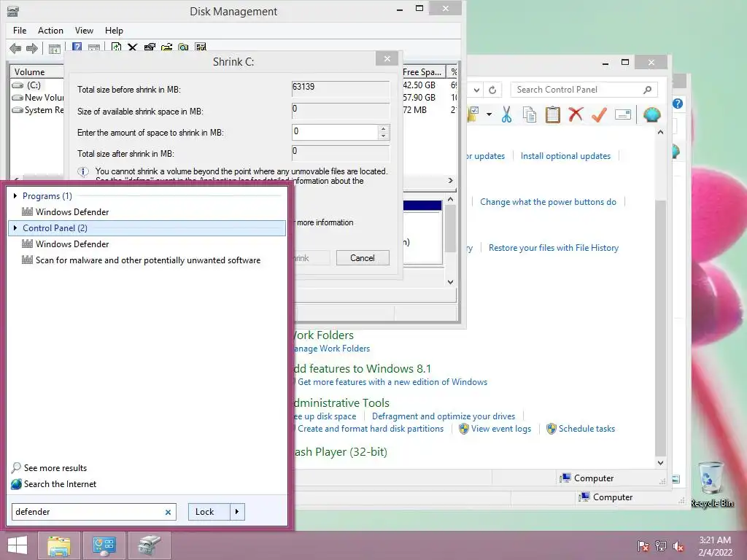The height and width of the screenshot is (560, 747).
Task: Open Get more features with a new edition
Action: (x=392, y=382)
